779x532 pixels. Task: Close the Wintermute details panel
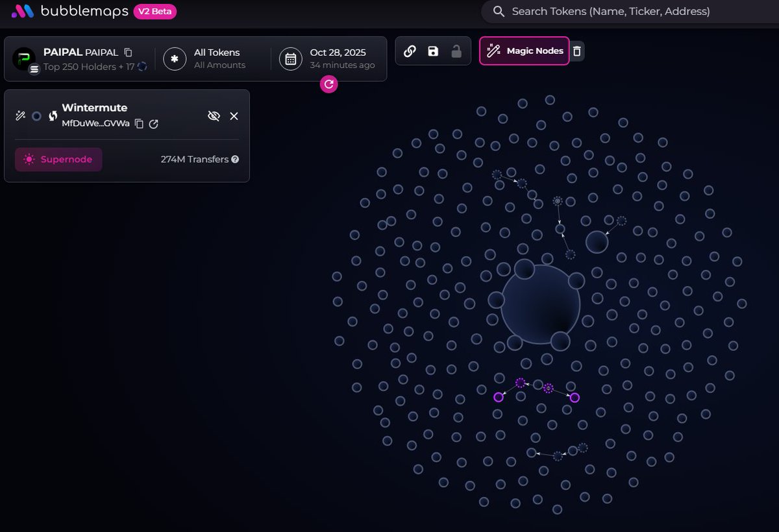pyautogui.click(x=234, y=115)
